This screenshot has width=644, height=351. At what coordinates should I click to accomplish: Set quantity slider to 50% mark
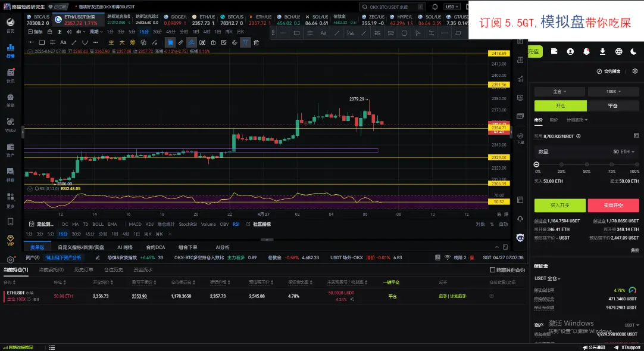(586, 164)
